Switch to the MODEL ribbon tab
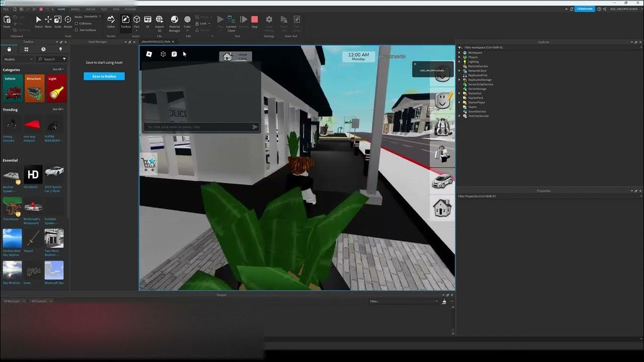Image resolution: width=644 pixels, height=362 pixels. click(75, 9)
